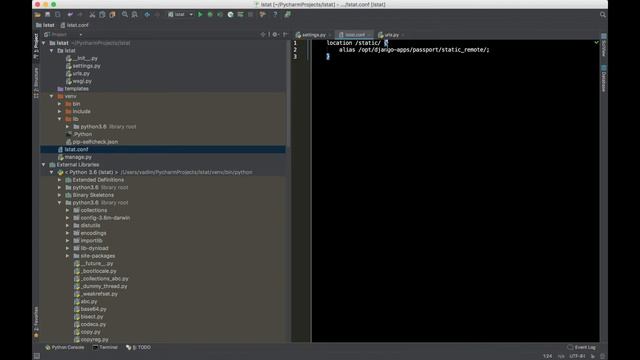
Task: Click istat.conf breadcrumb in navigation bar
Action: [74, 25]
